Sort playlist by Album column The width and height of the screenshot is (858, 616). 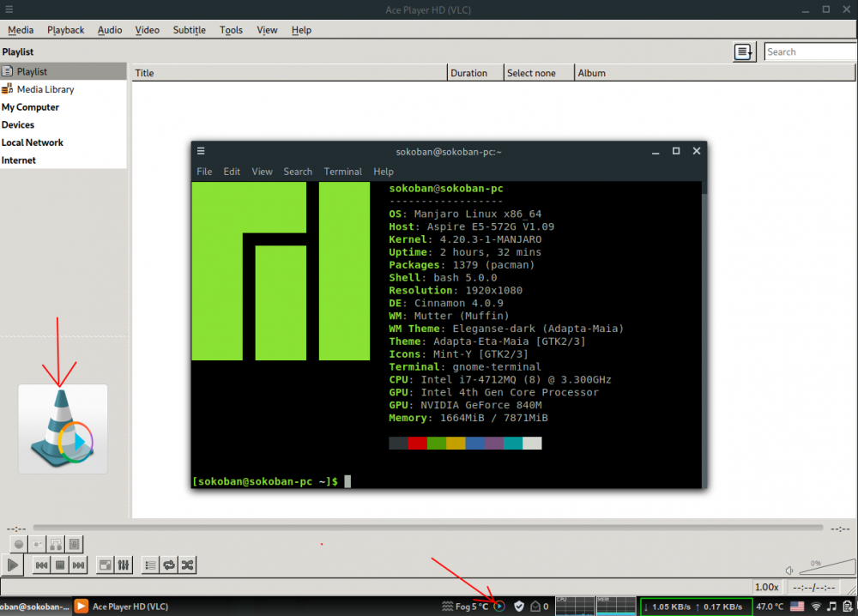point(714,73)
